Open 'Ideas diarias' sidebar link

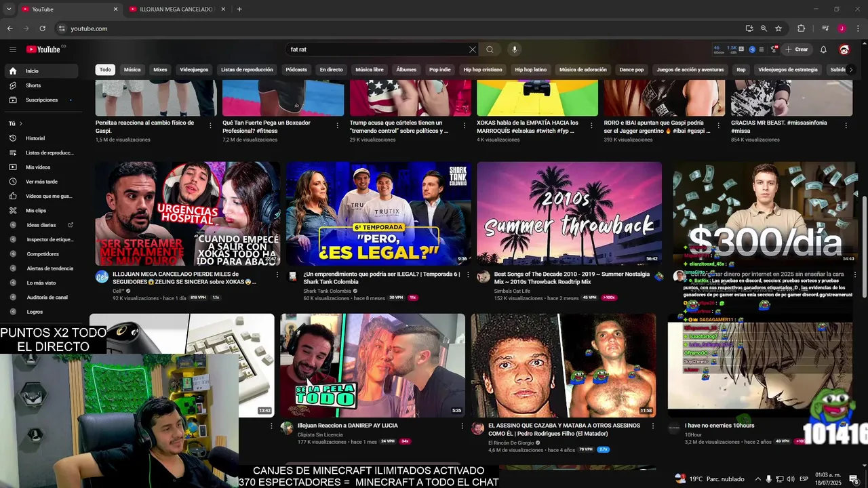pos(41,225)
